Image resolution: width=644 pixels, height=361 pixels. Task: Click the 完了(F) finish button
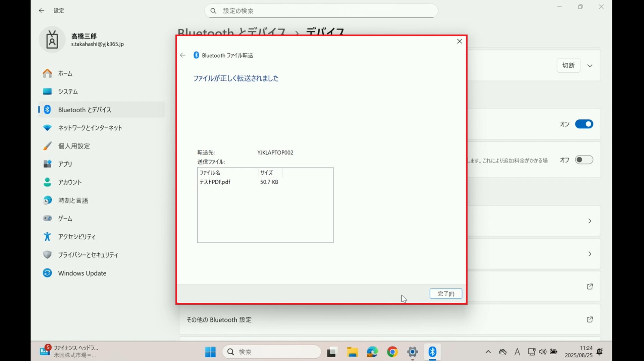point(445,294)
